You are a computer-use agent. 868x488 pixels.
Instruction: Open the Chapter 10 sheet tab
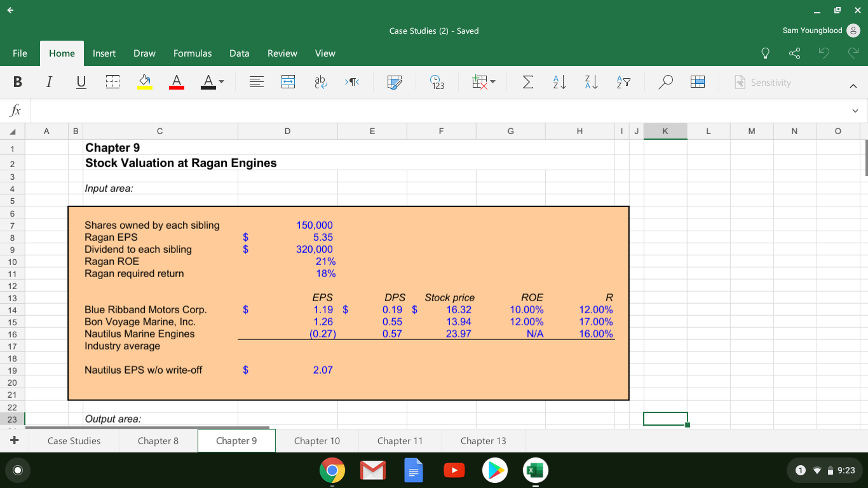[x=317, y=441]
